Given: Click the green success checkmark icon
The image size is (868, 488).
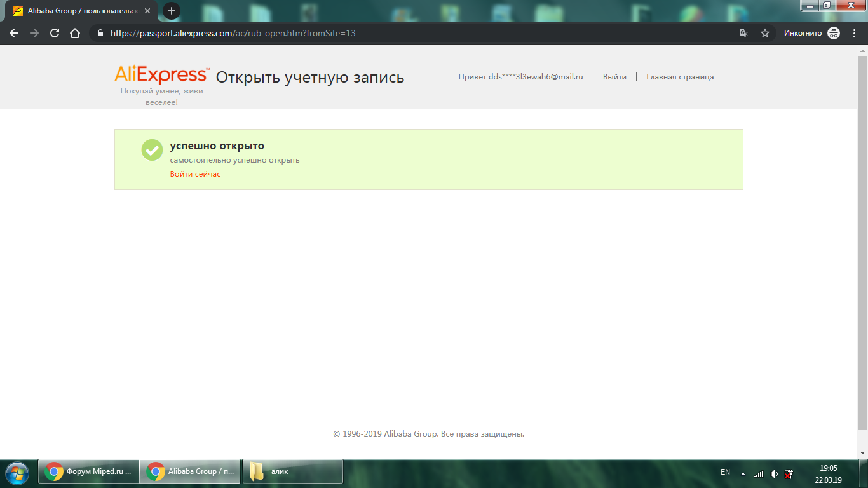Looking at the screenshot, I should pos(152,150).
